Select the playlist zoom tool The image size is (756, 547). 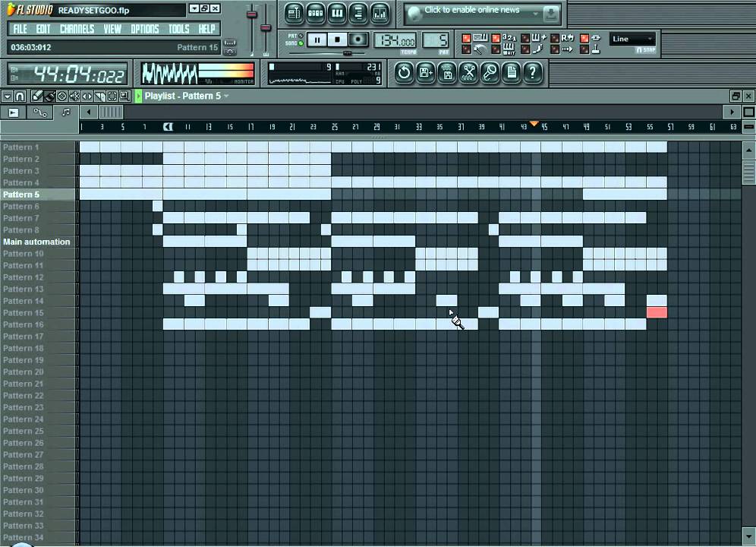click(x=124, y=96)
